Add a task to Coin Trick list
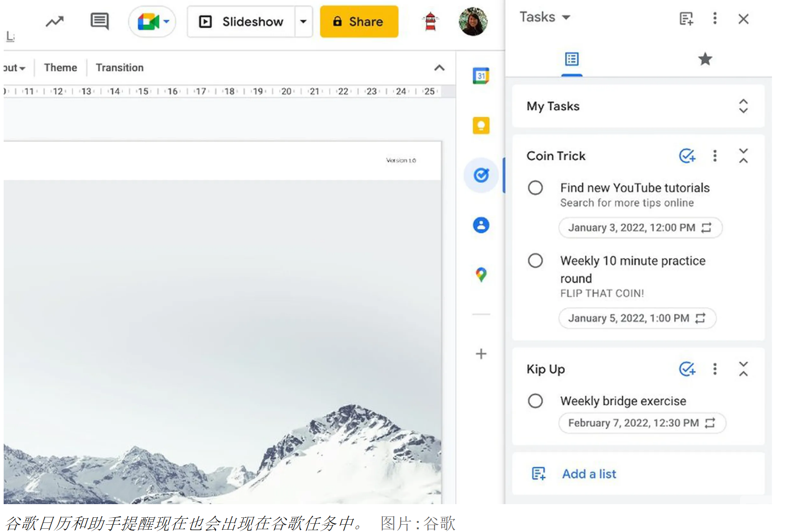Image resolution: width=788 pixels, height=532 pixels. point(687,156)
